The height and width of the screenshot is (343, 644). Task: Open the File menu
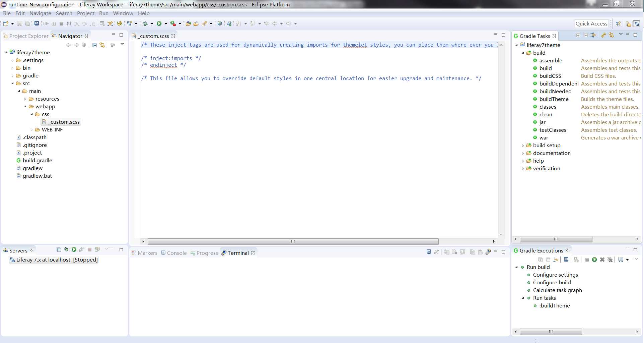[x=6, y=13]
